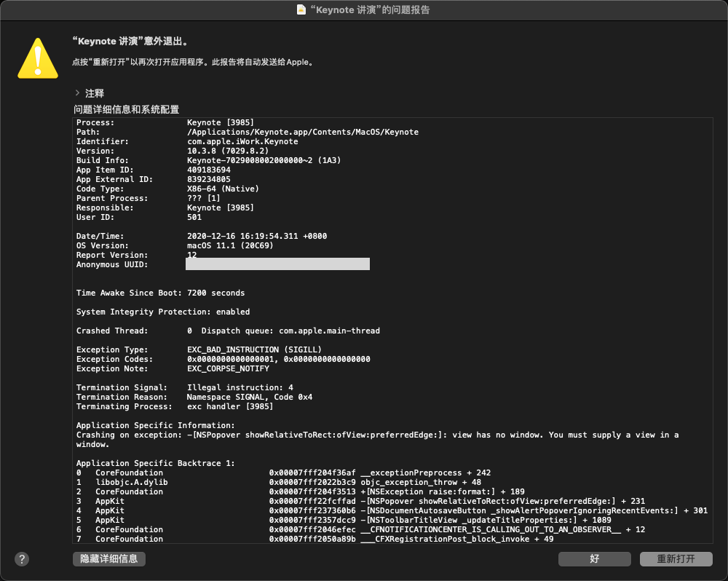Image resolution: width=728 pixels, height=581 pixels.
Task: Click the 问题详细信息和系统配置 heading
Action: pos(126,109)
